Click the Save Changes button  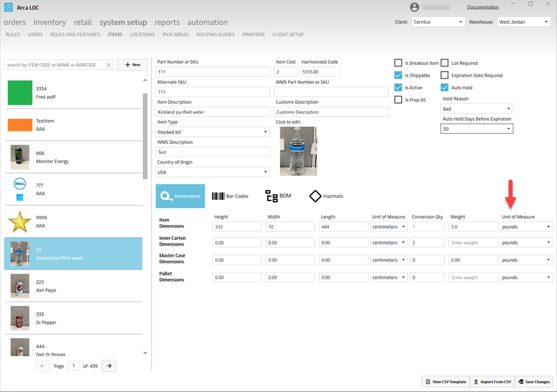tap(534, 381)
